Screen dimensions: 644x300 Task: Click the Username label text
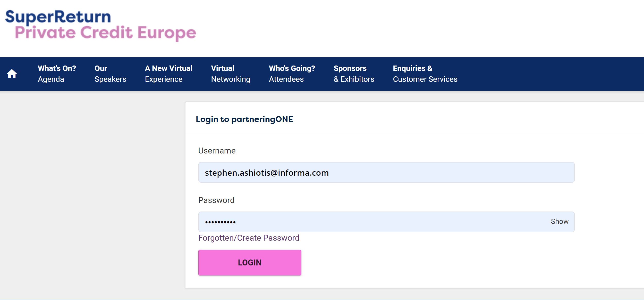(x=217, y=151)
